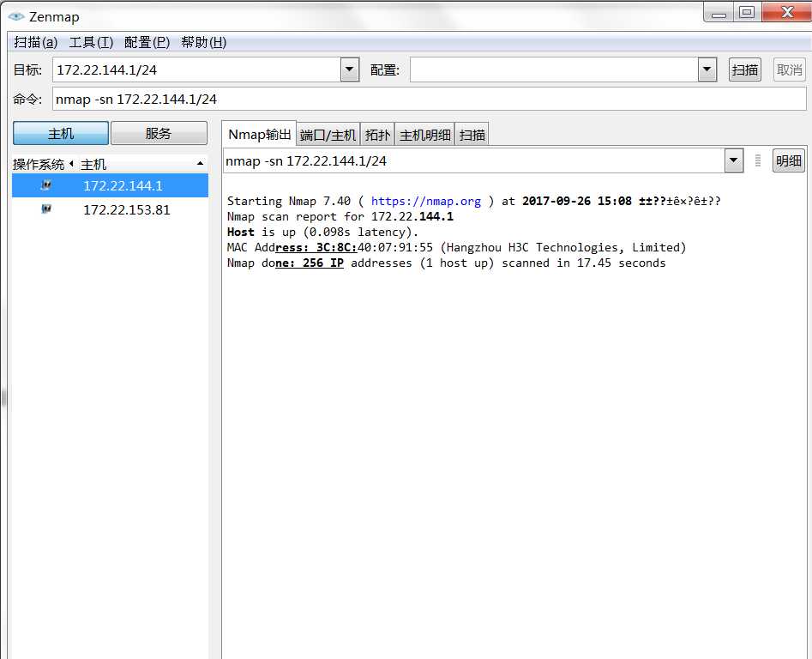Click the output options grip icon

click(x=758, y=160)
